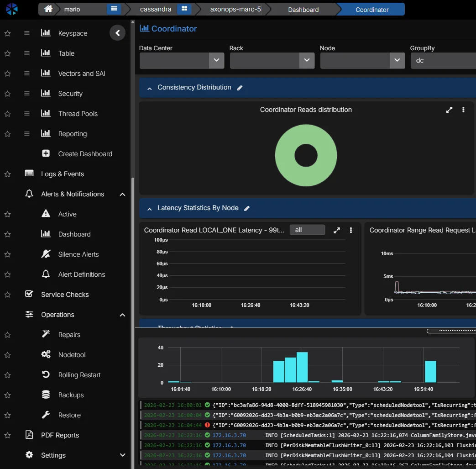
Task: Open the Data Center dropdown
Action: 216,60
